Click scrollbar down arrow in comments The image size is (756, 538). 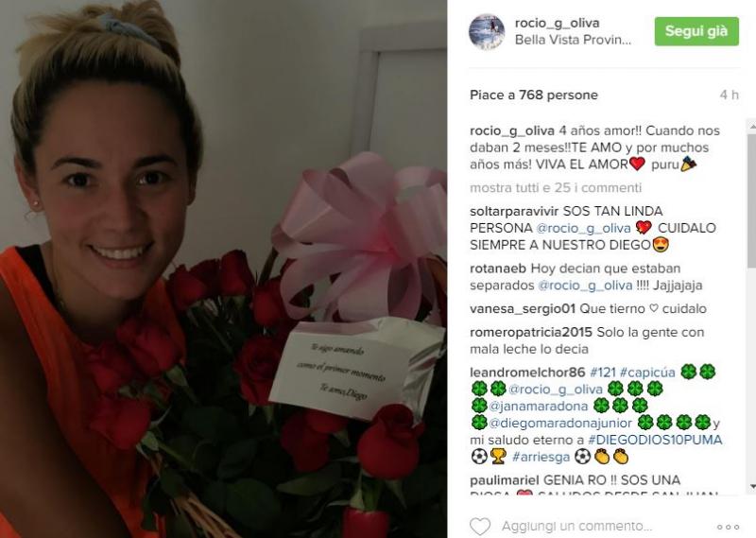pos(752,486)
